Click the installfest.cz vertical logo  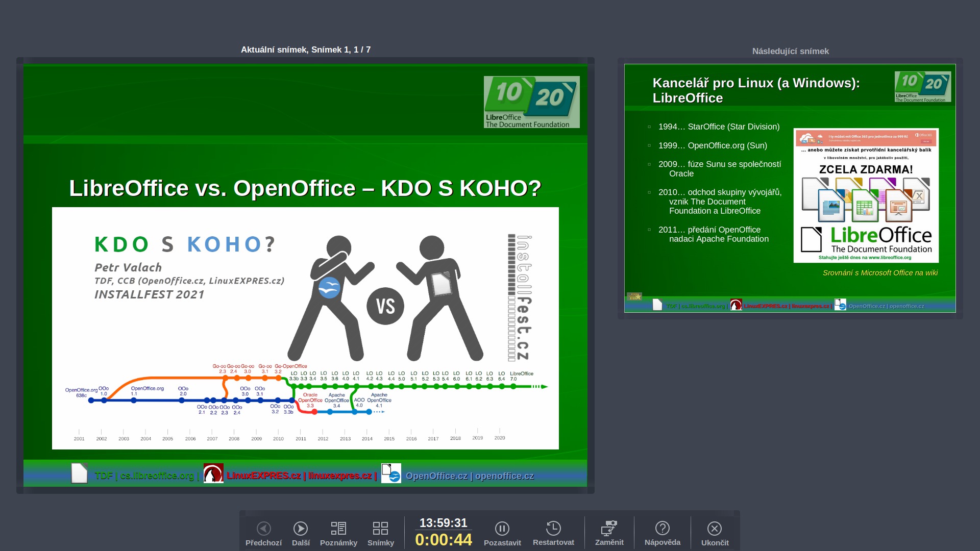click(x=520, y=297)
